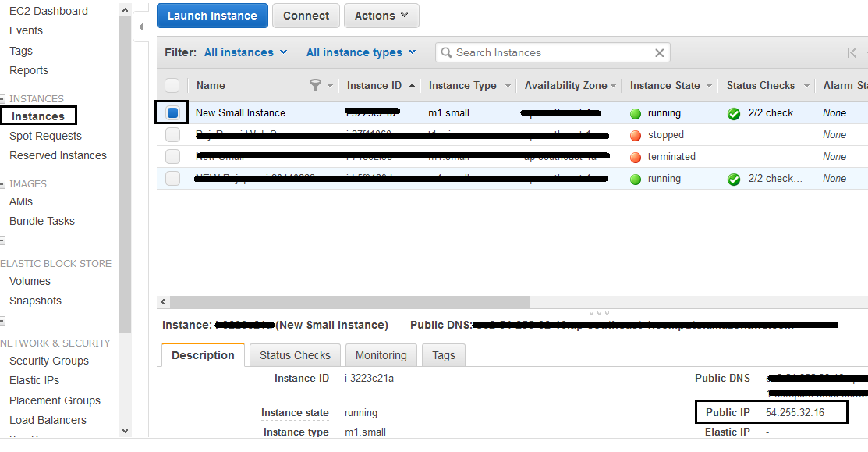Clear the Search Instances field with X

(x=661, y=52)
